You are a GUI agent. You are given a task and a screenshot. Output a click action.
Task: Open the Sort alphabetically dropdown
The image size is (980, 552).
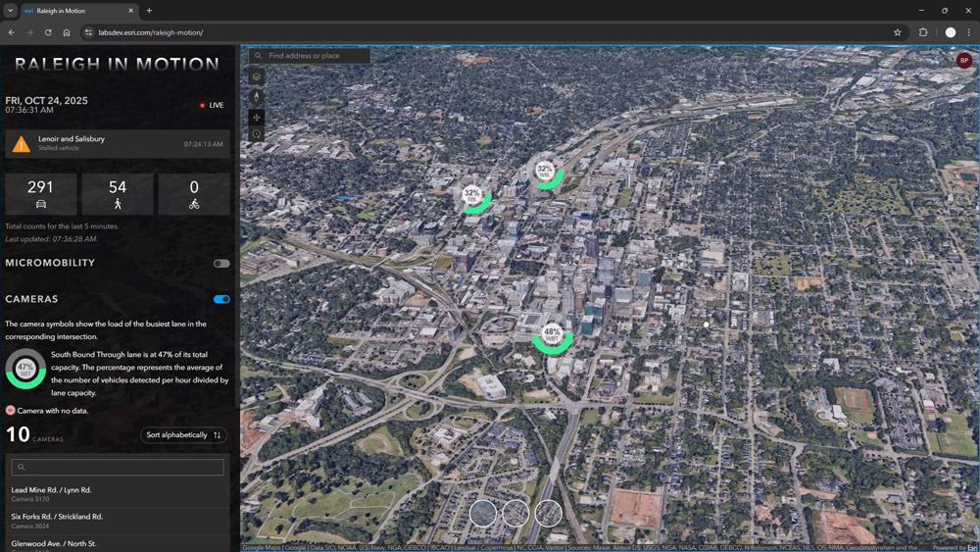184,435
